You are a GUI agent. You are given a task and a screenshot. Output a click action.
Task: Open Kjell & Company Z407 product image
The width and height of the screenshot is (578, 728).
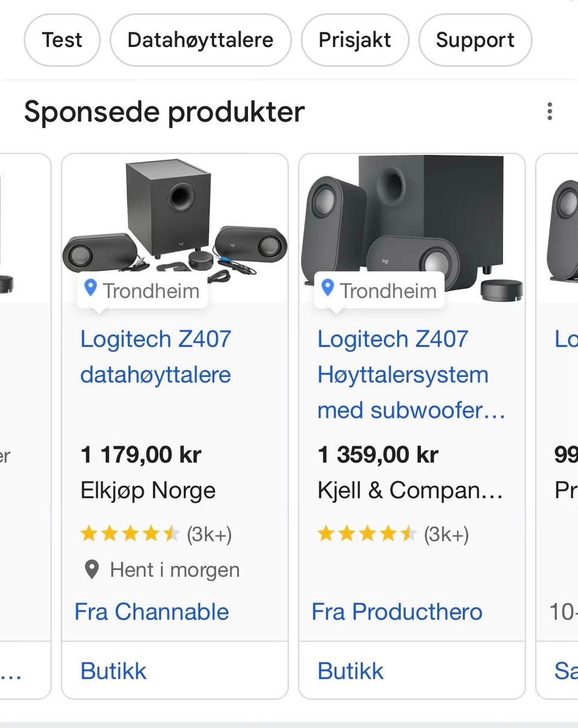[412, 217]
